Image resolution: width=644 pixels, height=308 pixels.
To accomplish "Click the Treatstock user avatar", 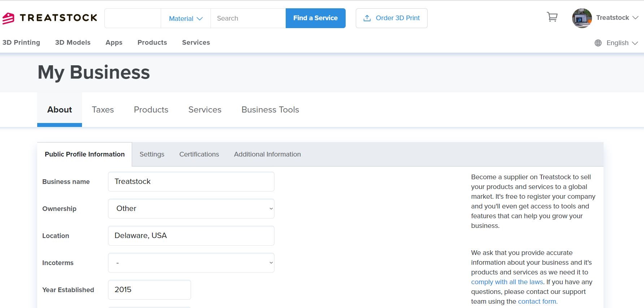I will point(582,18).
